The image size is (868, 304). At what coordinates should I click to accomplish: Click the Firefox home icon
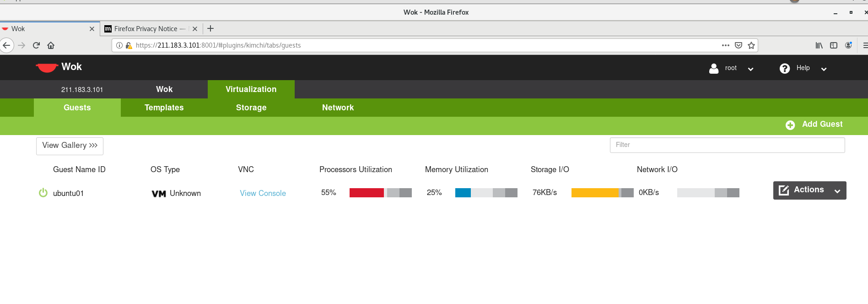51,45
